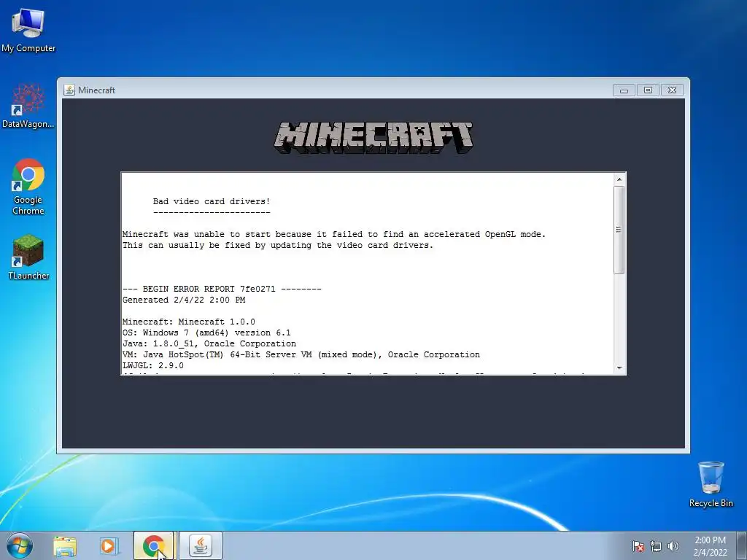Open the network tray icon

click(656, 546)
